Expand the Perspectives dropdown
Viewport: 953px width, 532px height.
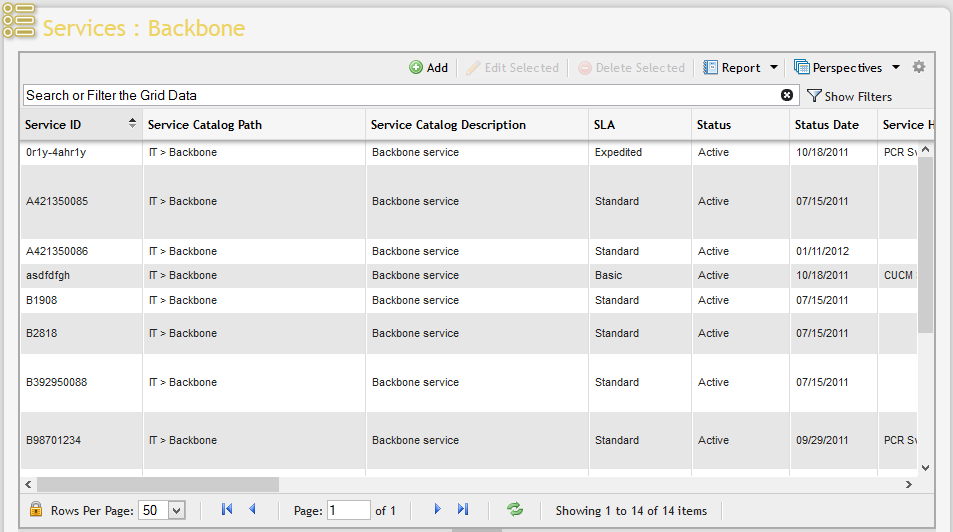coord(896,68)
